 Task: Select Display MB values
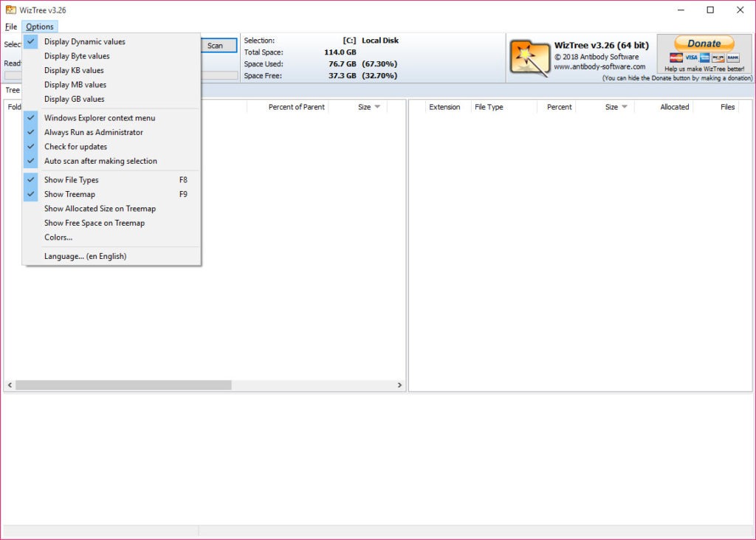pos(111,85)
